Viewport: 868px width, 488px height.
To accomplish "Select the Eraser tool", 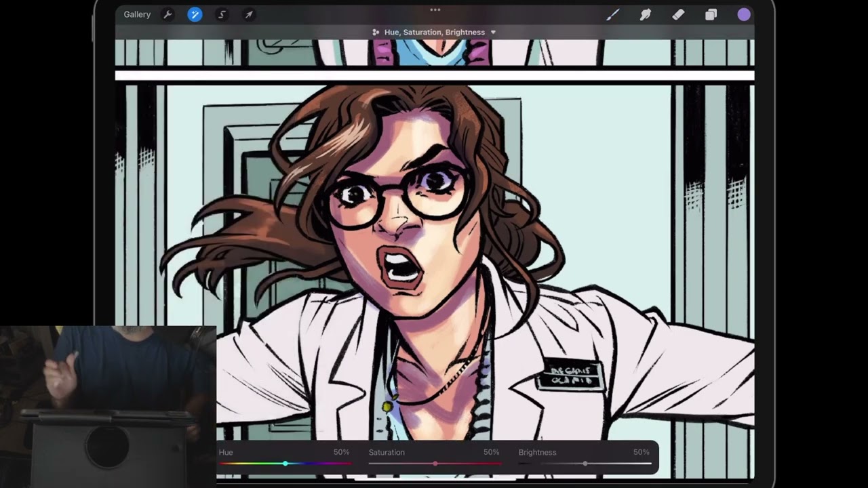I will [x=678, y=14].
